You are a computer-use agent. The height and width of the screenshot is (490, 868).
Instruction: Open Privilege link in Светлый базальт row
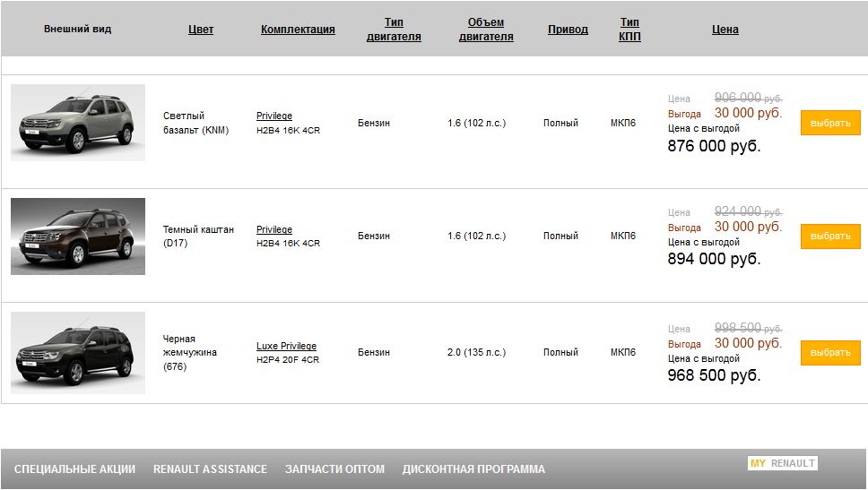[x=274, y=116]
